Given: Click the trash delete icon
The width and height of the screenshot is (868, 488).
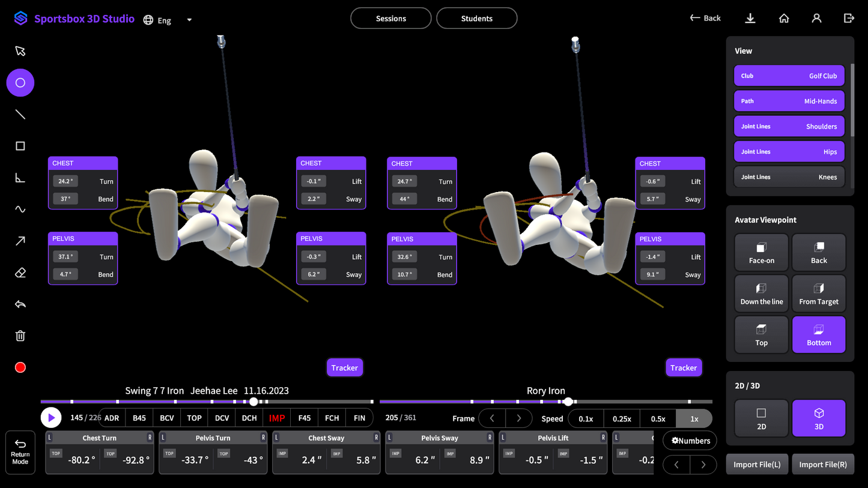Looking at the screenshot, I should tap(20, 336).
